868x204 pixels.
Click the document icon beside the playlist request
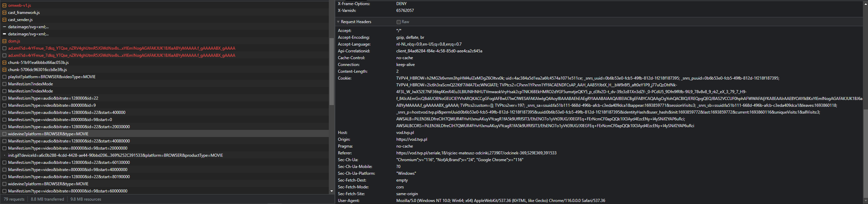[4, 77]
